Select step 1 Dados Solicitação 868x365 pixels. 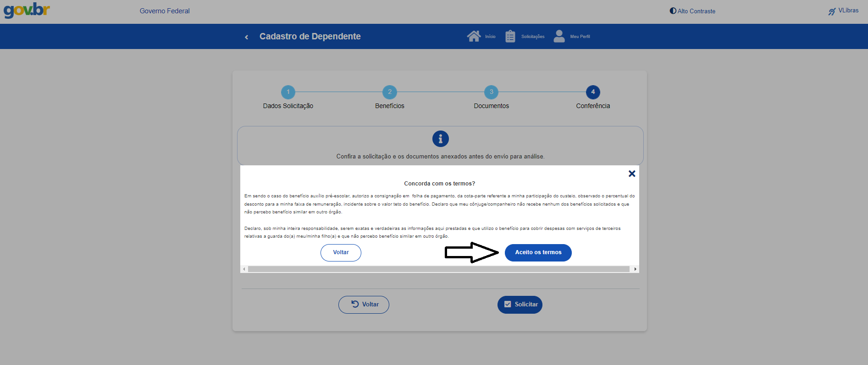tap(288, 92)
